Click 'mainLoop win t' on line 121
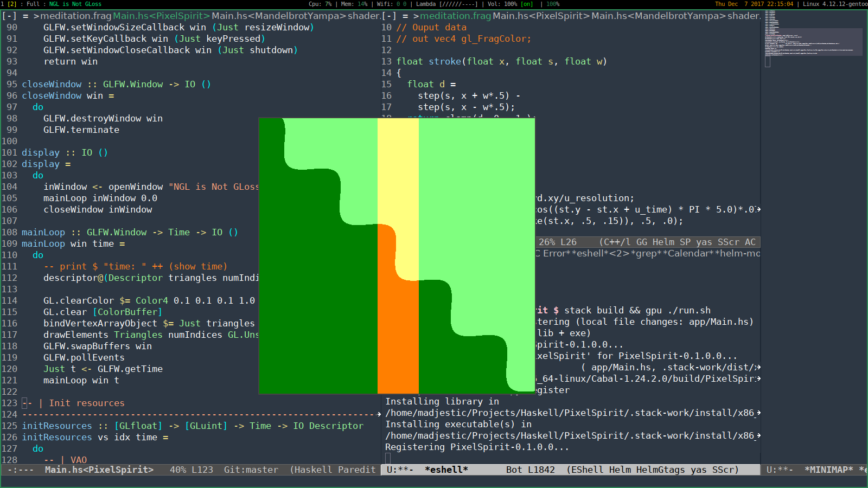 click(x=81, y=380)
